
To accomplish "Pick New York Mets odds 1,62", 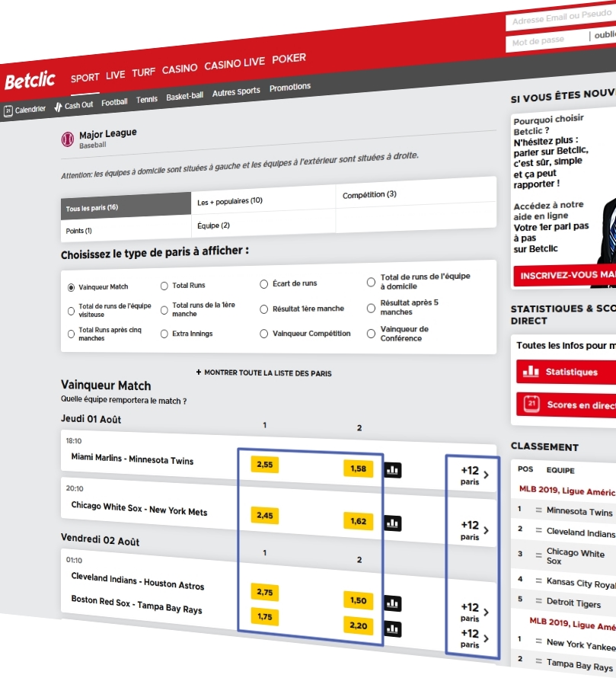I will click(x=359, y=521).
